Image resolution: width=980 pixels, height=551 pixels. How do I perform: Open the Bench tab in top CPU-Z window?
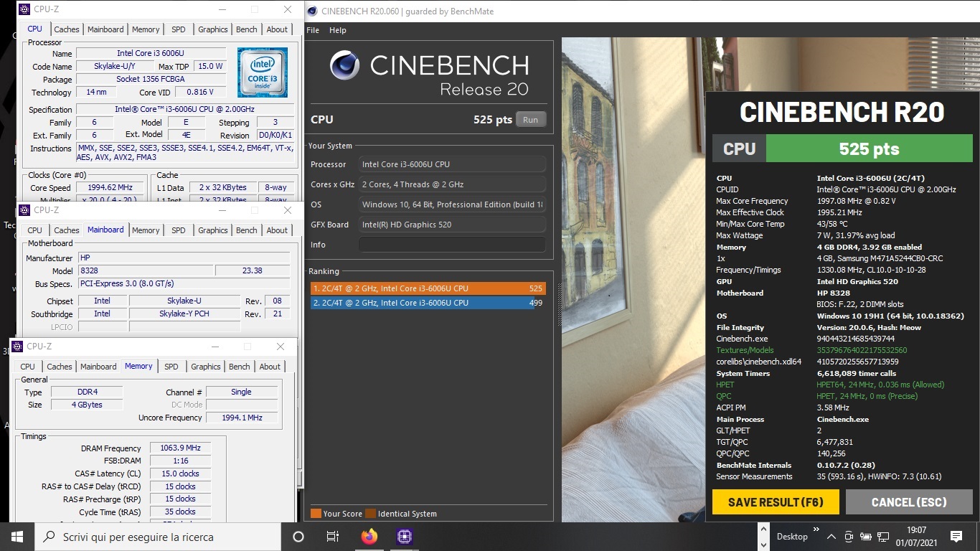pos(247,29)
